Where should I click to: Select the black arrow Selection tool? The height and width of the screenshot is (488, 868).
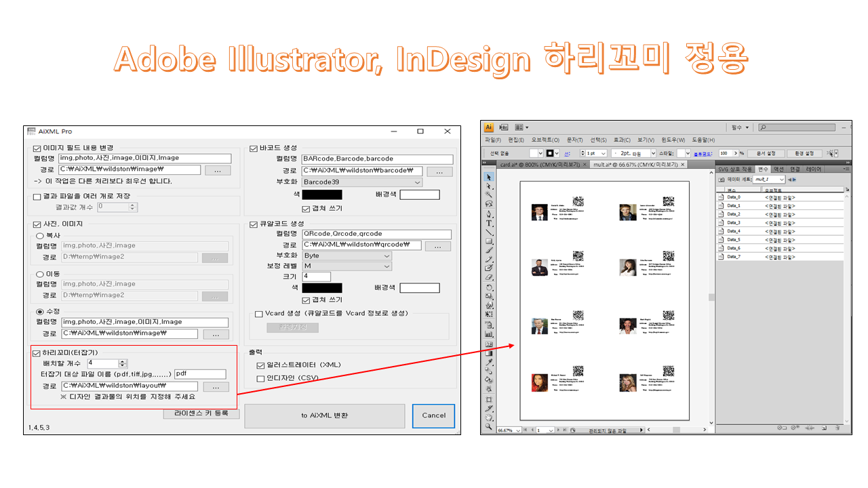(x=489, y=177)
